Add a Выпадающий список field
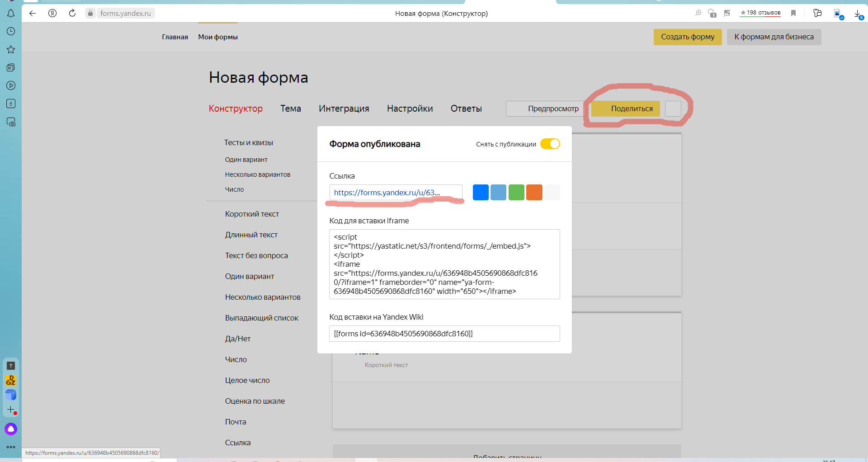 (262, 318)
